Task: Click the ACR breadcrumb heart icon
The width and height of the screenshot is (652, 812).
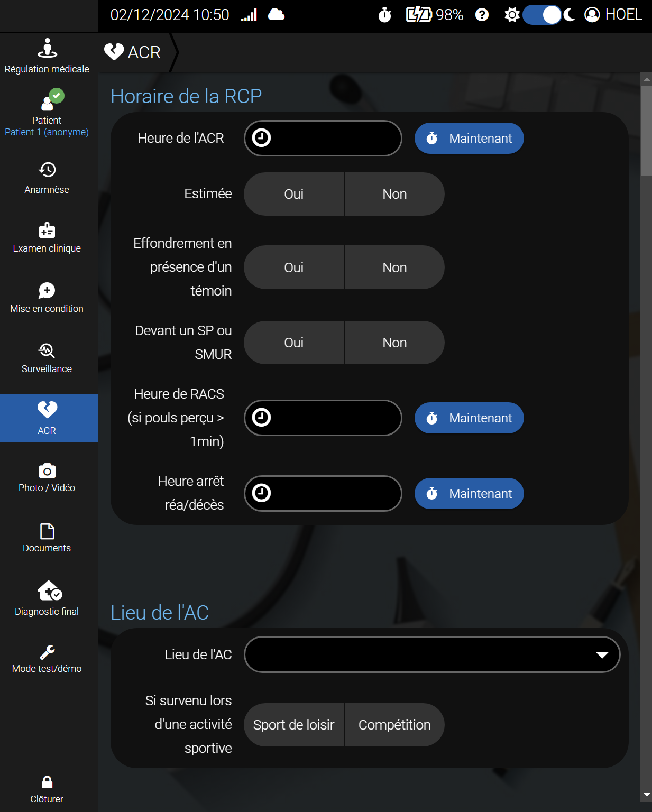Action: tap(114, 52)
